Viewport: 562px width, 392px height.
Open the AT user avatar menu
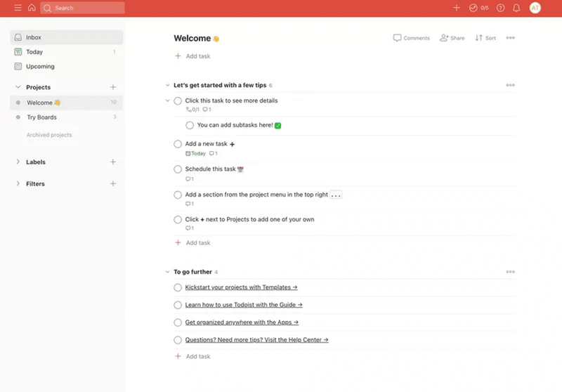pos(535,8)
